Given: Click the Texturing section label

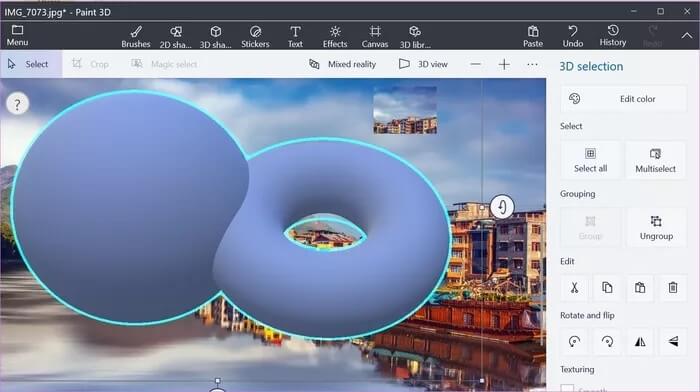Looking at the screenshot, I should coord(577,369).
